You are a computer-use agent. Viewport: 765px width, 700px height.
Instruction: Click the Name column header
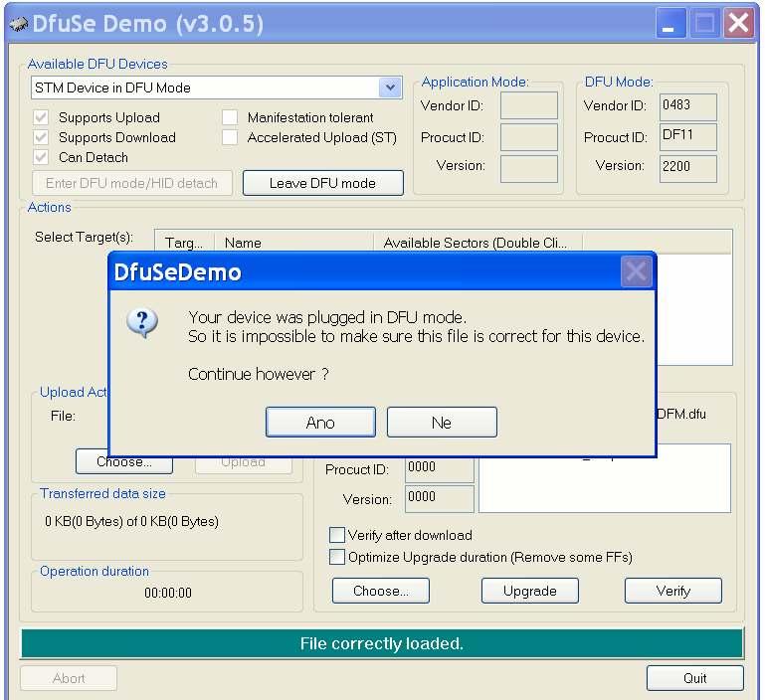click(293, 242)
